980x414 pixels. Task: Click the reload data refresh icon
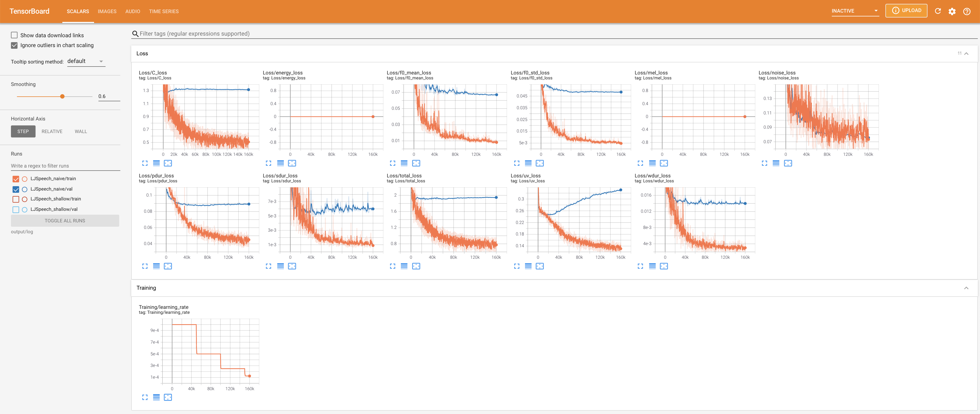(x=938, y=11)
